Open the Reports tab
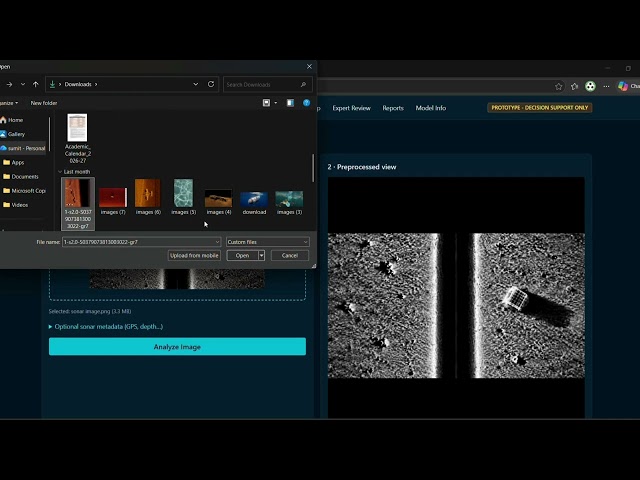Viewport: 640px width, 480px height. click(x=393, y=108)
